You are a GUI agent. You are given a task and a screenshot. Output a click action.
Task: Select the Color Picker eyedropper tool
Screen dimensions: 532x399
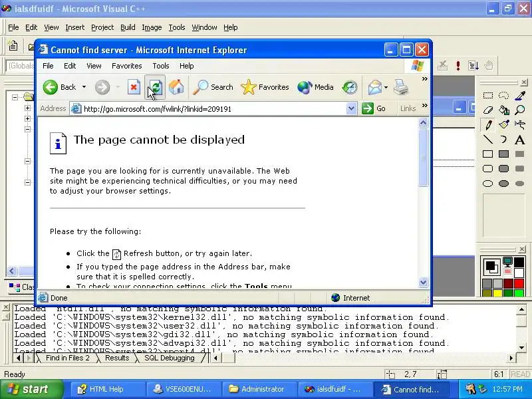coord(520,95)
